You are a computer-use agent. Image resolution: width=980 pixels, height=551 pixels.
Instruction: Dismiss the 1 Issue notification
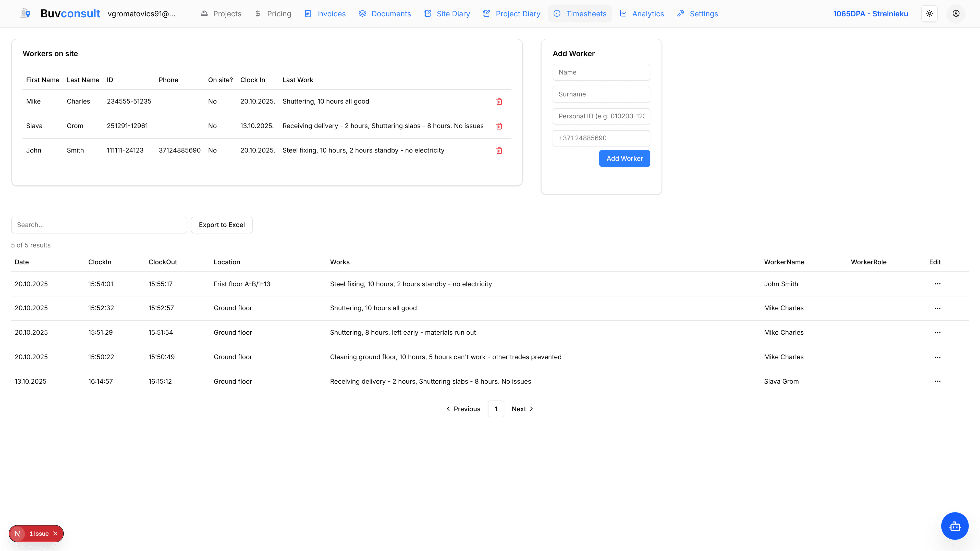coord(56,533)
